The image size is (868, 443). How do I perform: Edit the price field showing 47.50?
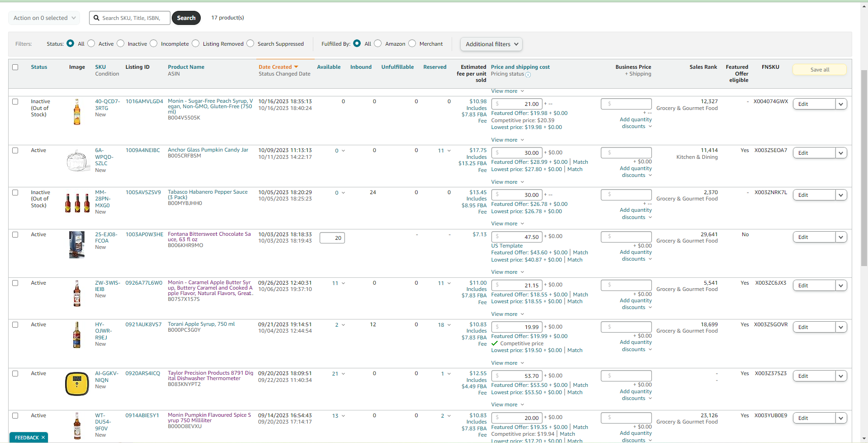point(517,237)
